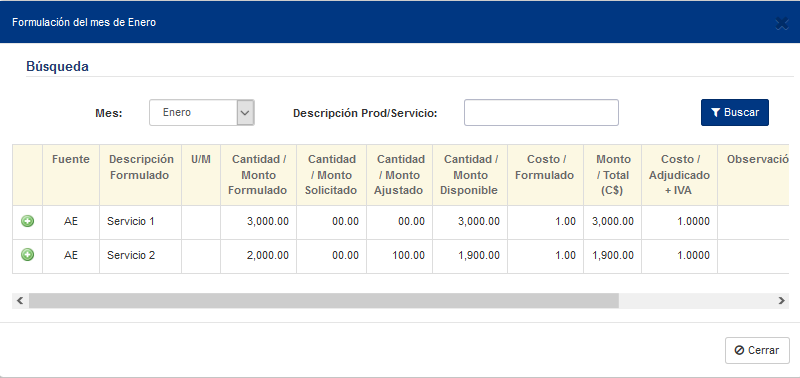Select the Costo / Formulado header
This screenshot has width=800, height=378.
[545, 175]
